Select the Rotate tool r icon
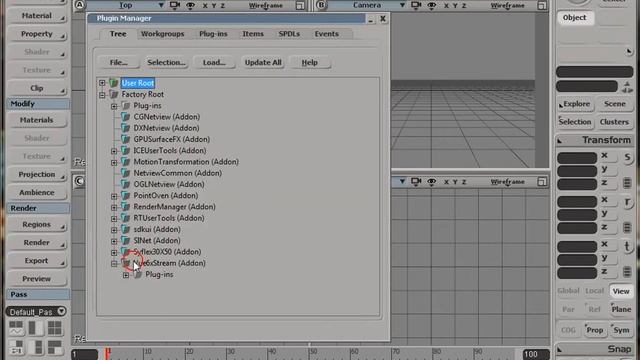 627,202
